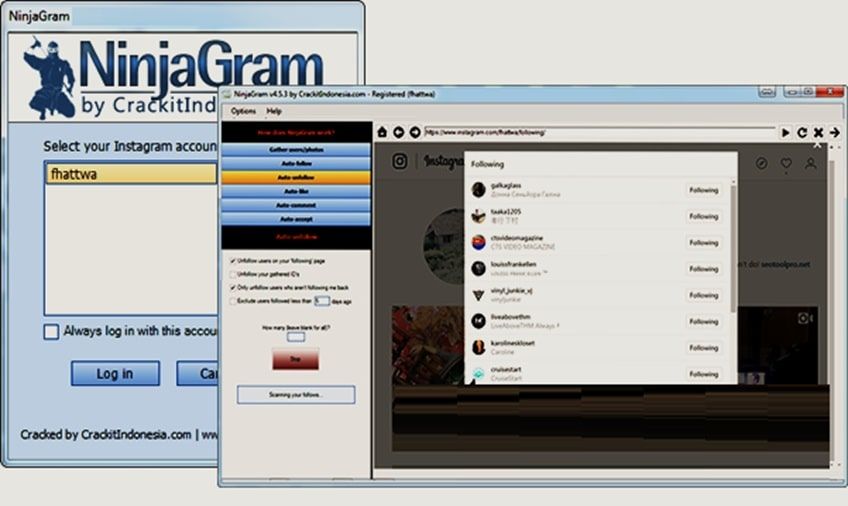
Task: Click the Instagram camera logo icon
Action: click(400, 161)
